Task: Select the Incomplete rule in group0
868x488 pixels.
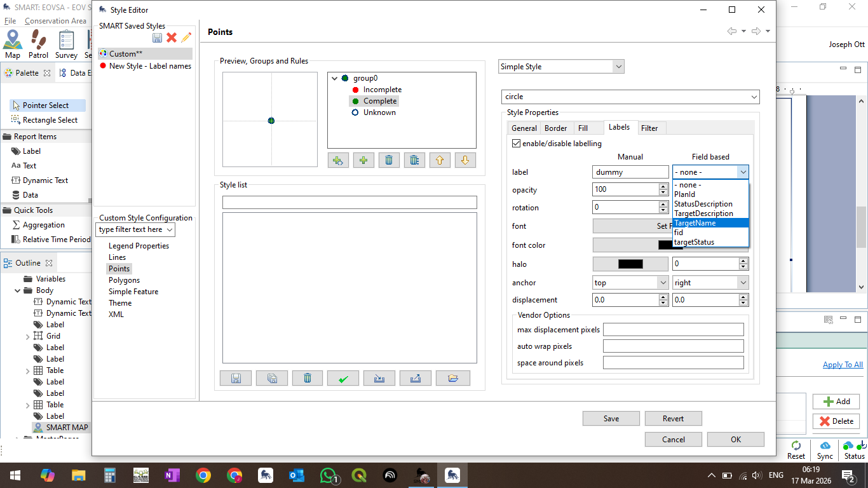Action: [382, 90]
